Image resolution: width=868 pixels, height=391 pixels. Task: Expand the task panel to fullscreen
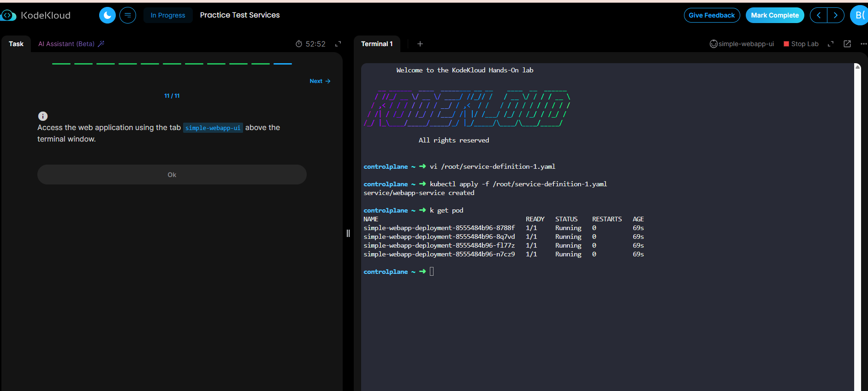coord(338,44)
